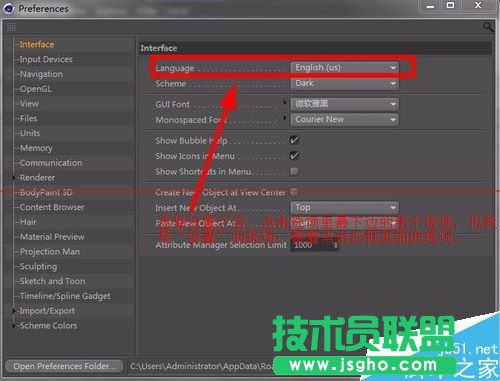Click the preferences folder path field
The width and height of the screenshot is (500, 381).
pyautogui.click(x=200, y=366)
